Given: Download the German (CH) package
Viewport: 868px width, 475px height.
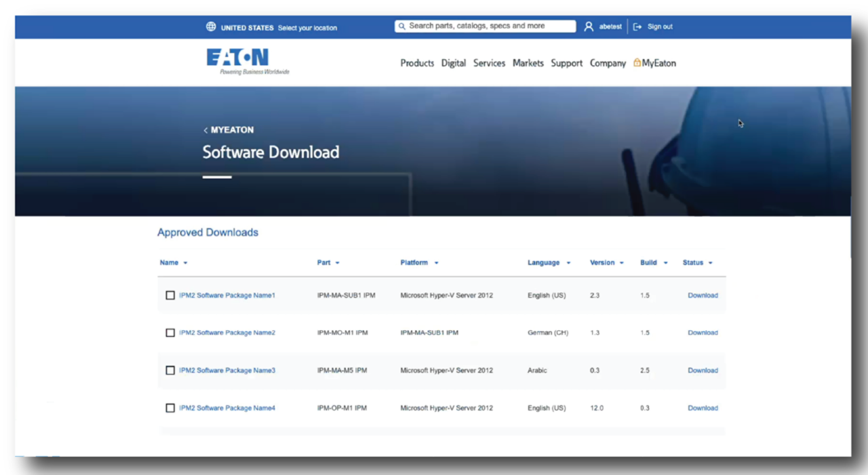Looking at the screenshot, I should tap(703, 333).
